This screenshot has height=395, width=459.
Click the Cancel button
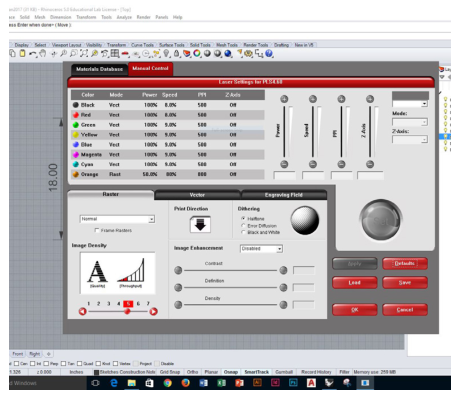coord(405,310)
